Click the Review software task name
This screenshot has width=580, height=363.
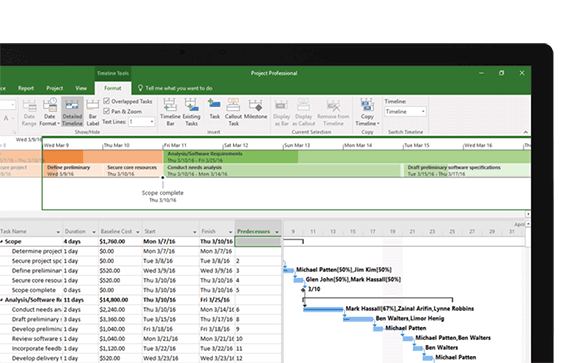[36, 339]
